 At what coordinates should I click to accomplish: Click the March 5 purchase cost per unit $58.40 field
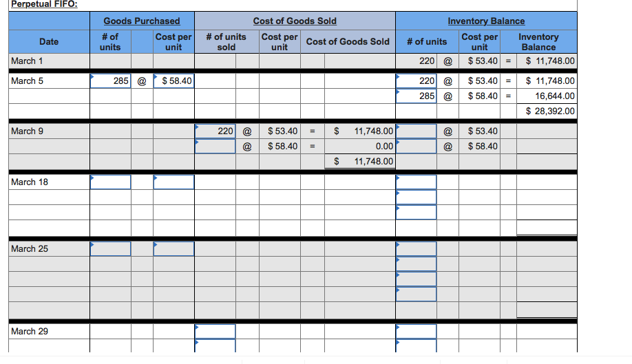(173, 81)
